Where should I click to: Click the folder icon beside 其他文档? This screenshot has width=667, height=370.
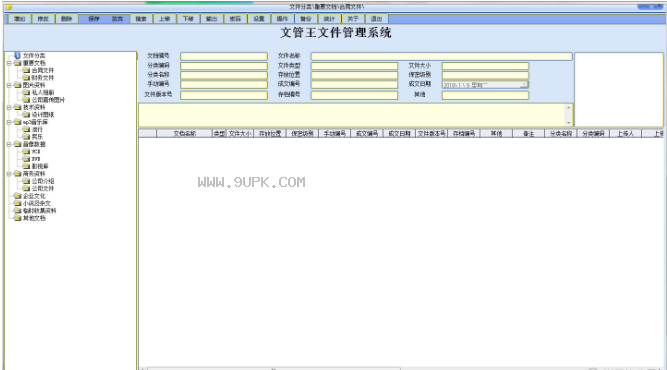[x=17, y=218]
